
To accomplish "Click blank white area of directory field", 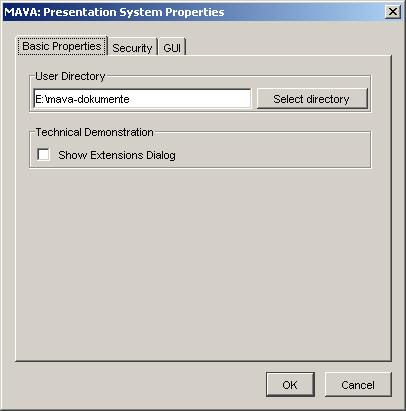I will (190, 99).
